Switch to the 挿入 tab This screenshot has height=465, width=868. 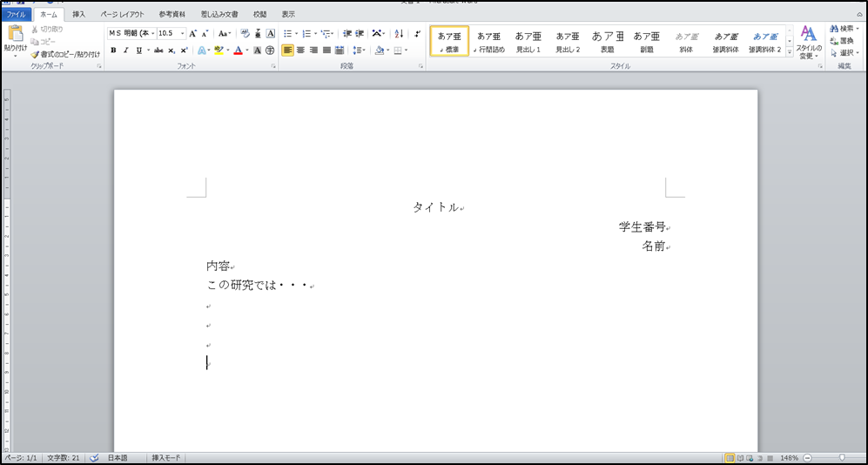pyautogui.click(x=78, y=15)
